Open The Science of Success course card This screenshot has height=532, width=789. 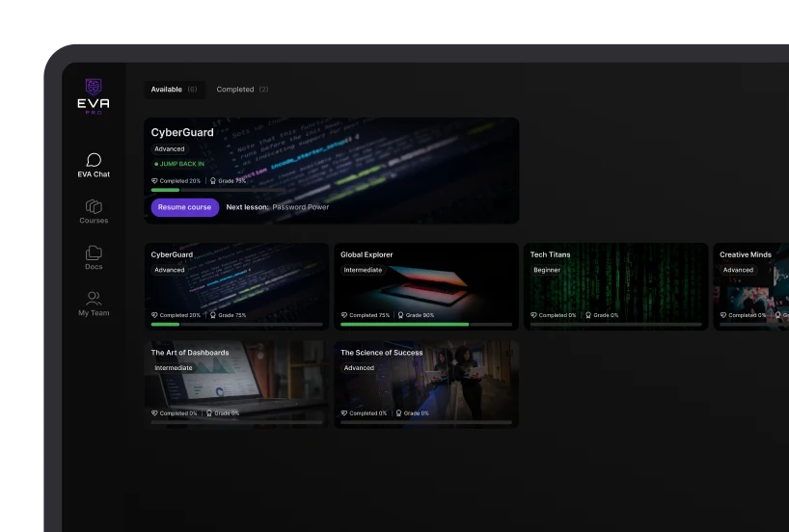pyautogui.click(x=426, y=385)
